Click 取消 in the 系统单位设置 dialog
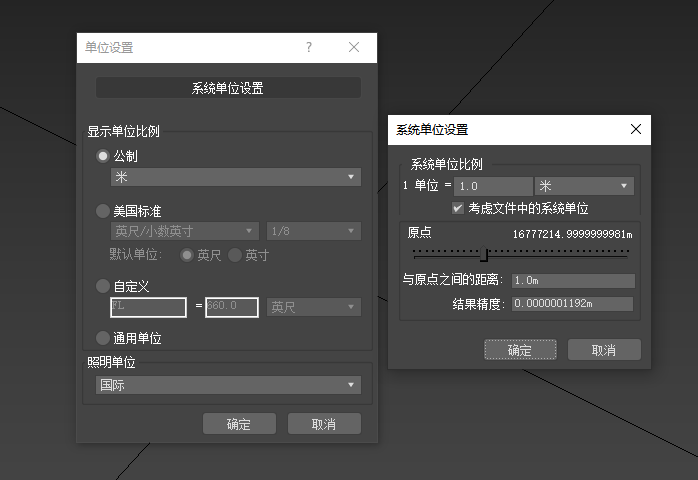 point(604,350)
